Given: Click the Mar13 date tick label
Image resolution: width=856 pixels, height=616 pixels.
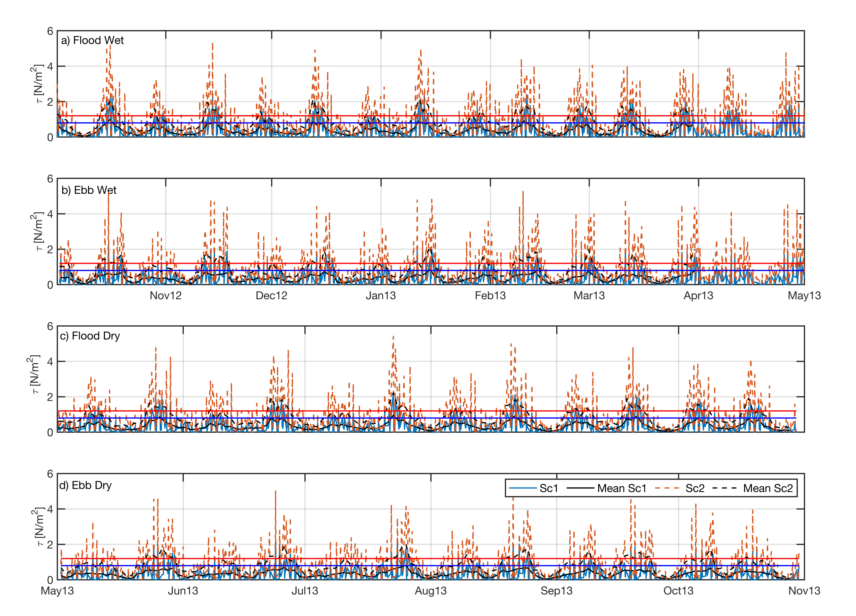Looking at the screenshot, I should click(589, 296).
